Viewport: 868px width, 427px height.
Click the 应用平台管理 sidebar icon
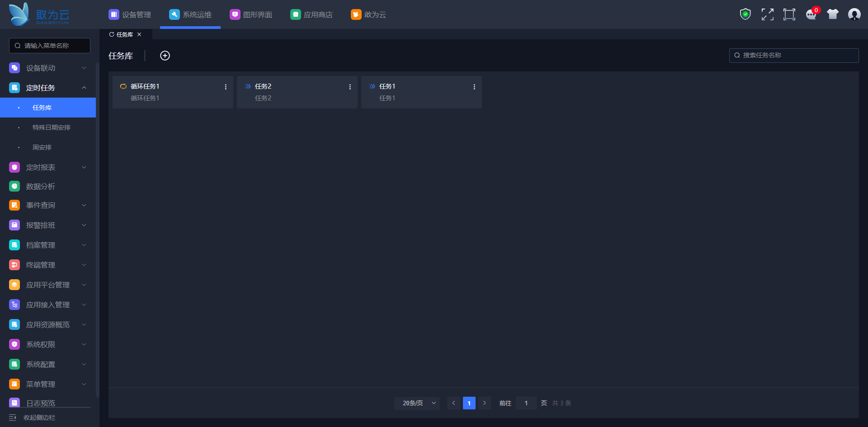point(14,285)
